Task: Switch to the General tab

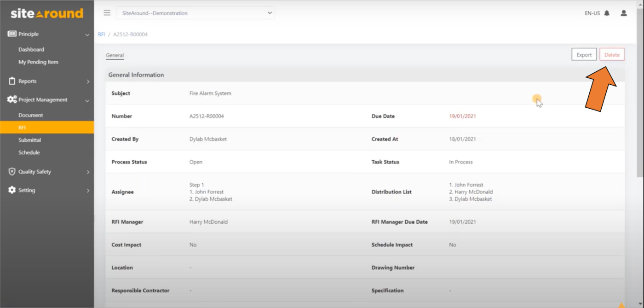Action: pos(114,55)
